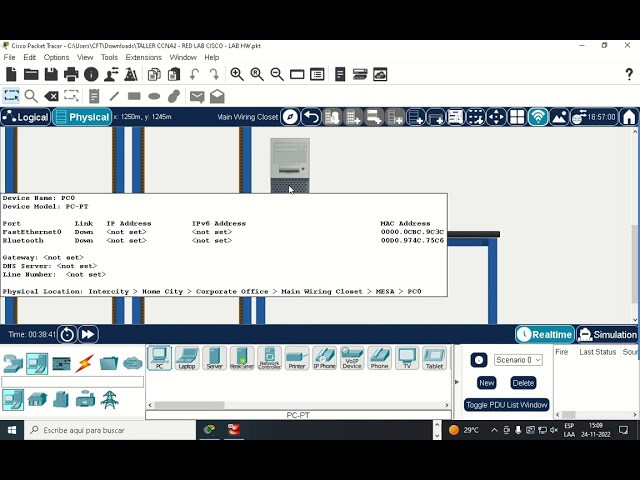Click the Windows search box
The height and width of the screenshot is (480, 640).
click(x=110, y=430)
